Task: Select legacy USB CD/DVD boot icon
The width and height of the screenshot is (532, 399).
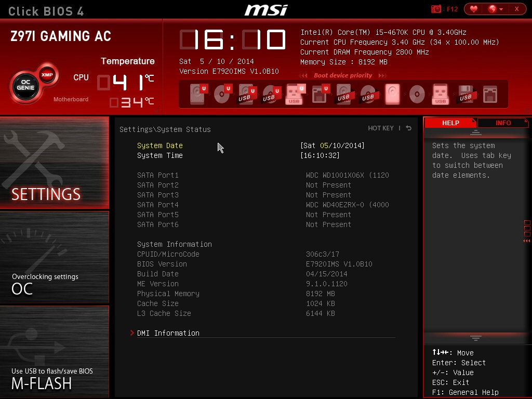Action: [x=369, y=94]
